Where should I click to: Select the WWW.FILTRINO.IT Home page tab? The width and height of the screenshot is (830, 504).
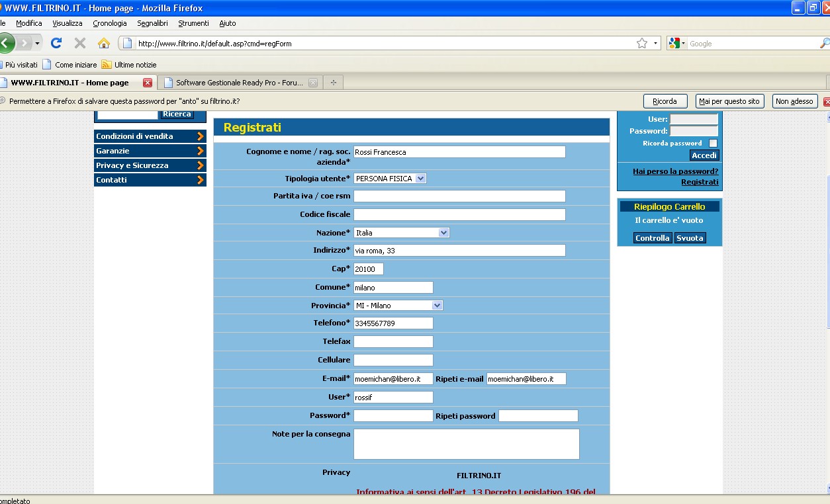[x=69, y=83]
